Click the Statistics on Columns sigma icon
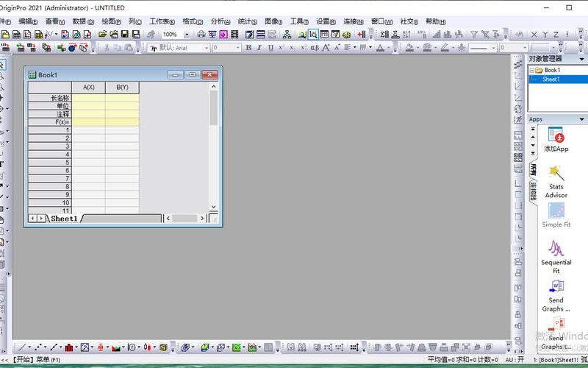Screen dimensions: 588x368 coord(384,35)
